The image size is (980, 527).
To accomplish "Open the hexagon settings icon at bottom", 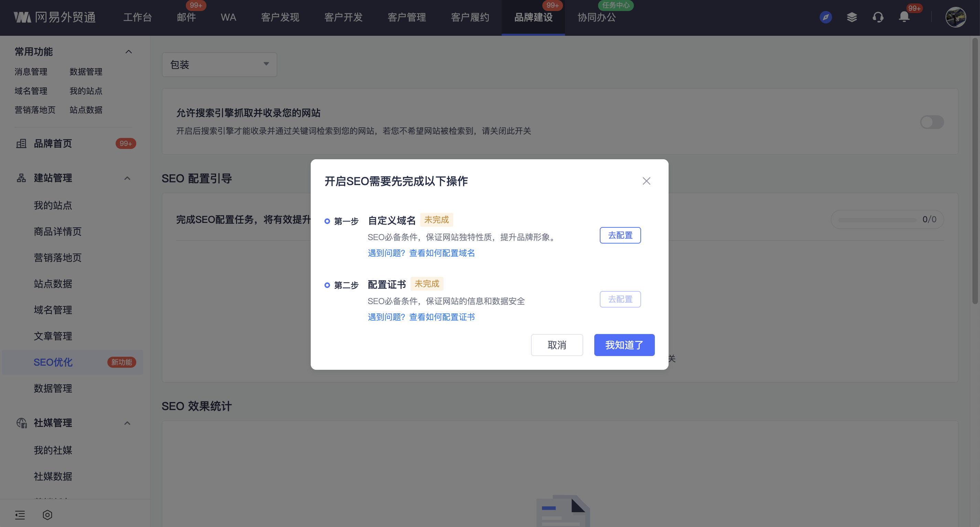I will [47, 515].
